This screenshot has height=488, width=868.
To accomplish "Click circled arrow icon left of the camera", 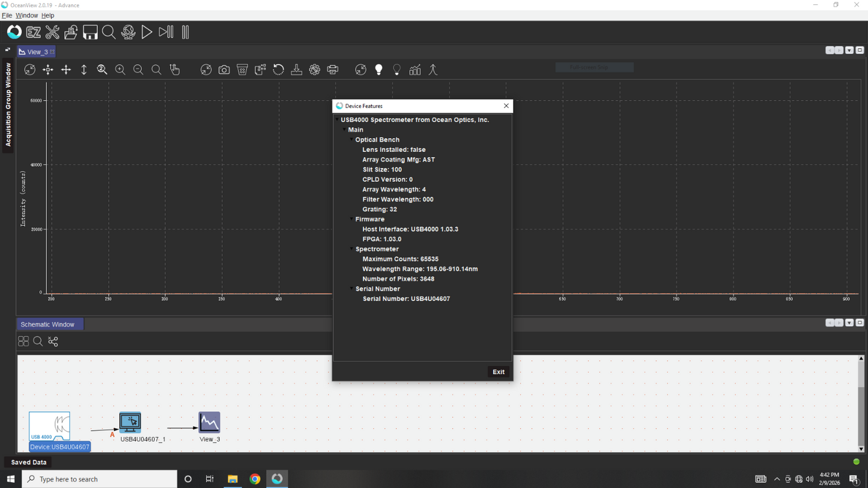I will [x=206, y=70].
